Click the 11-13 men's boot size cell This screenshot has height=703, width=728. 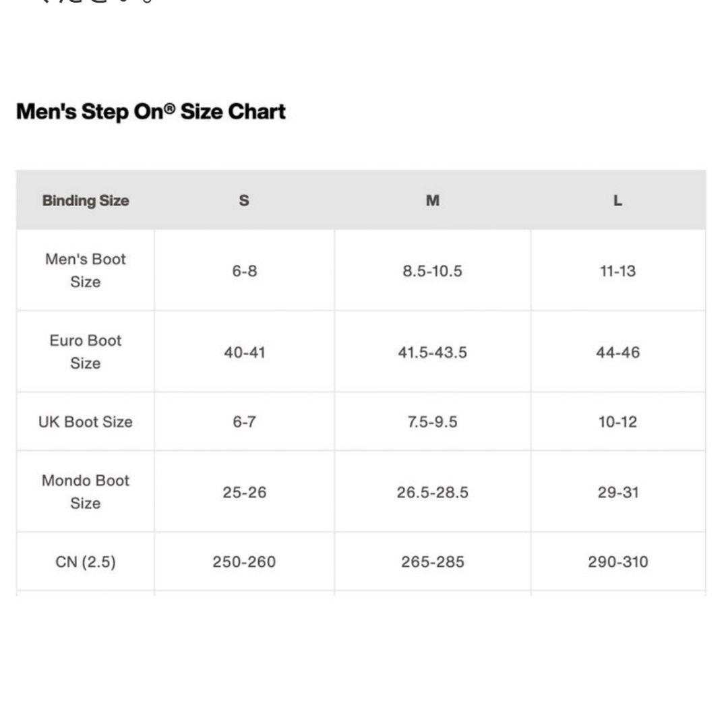pyautogui.click(x=617, y=272)
